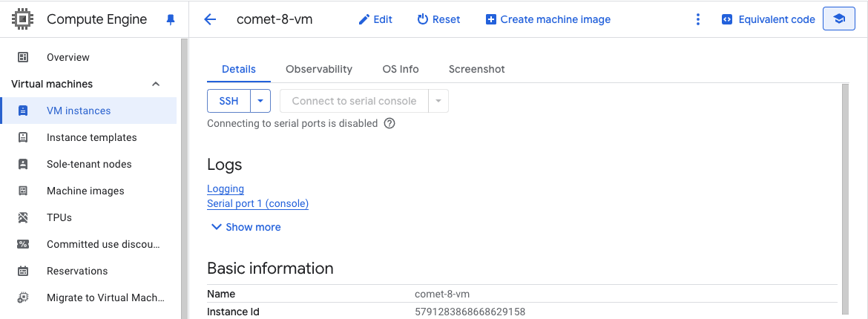The width and height of the screenshot is (868, 319).
Task: Click the Reservations calendar icon
Action: 23,271
